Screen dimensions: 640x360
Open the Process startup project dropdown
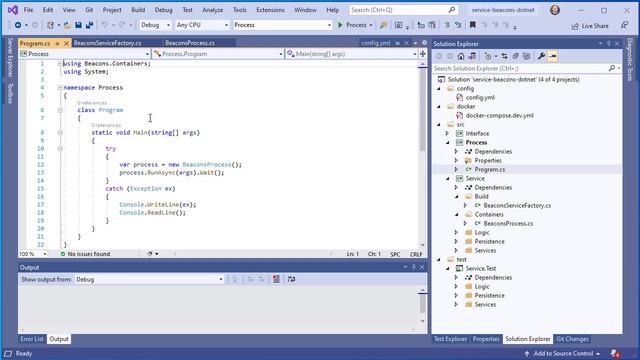(x=282, y=25)
